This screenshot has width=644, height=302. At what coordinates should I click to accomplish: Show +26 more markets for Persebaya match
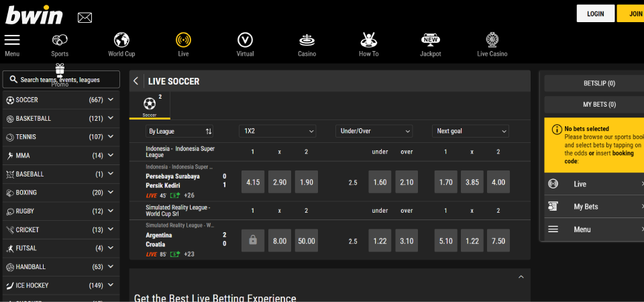189,195
